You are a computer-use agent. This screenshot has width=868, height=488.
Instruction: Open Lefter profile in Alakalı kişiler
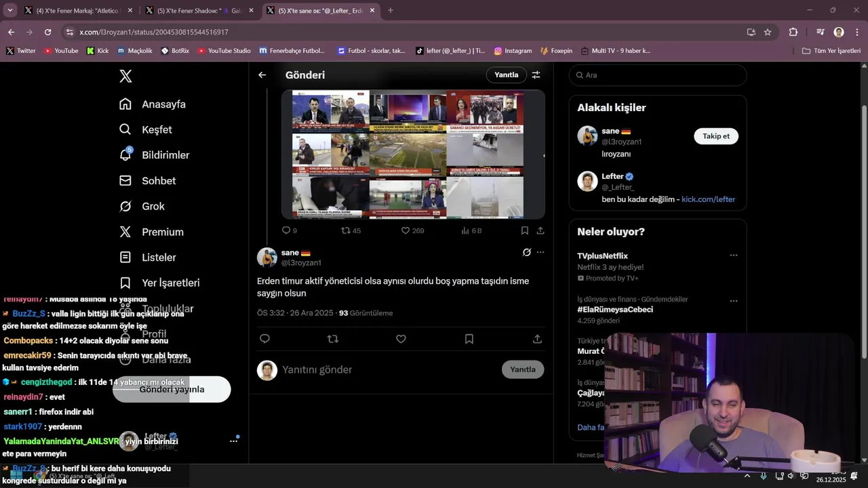[x=612, y=176]
